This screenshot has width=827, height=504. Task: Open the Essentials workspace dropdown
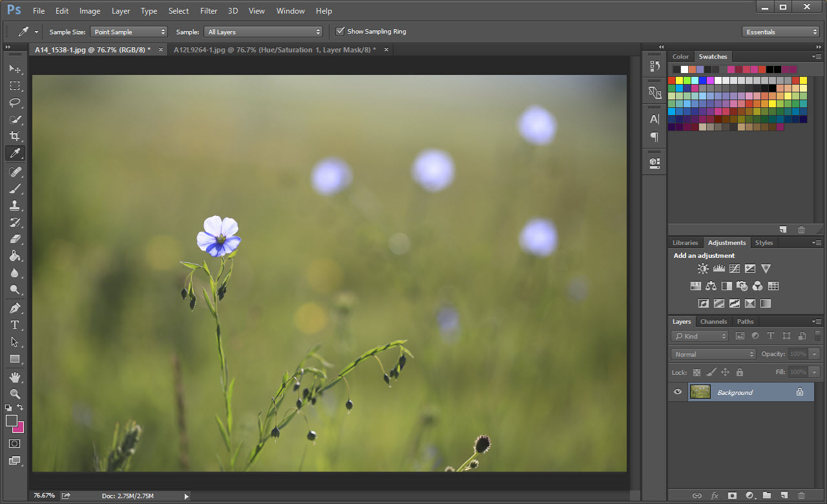tap(780, 32)
